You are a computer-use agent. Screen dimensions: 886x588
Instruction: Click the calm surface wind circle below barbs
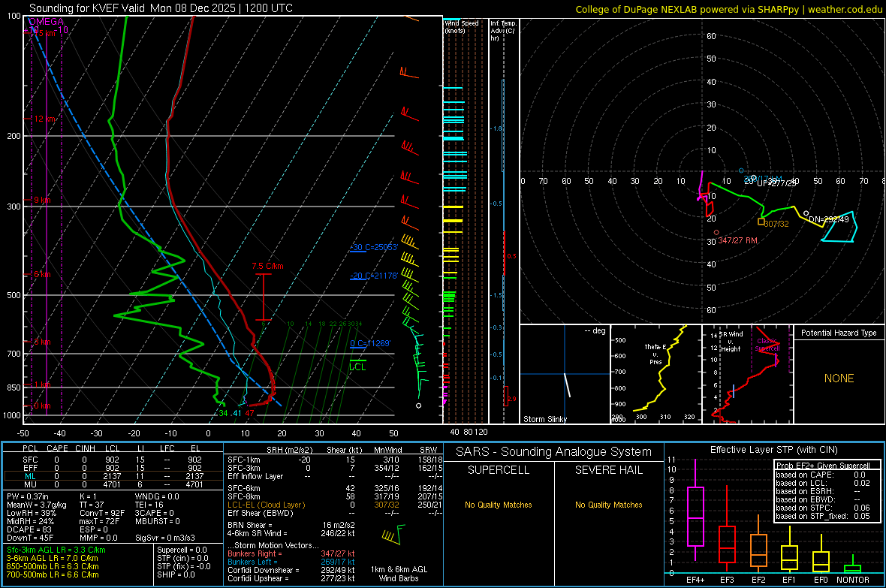(x=419, y=406)
